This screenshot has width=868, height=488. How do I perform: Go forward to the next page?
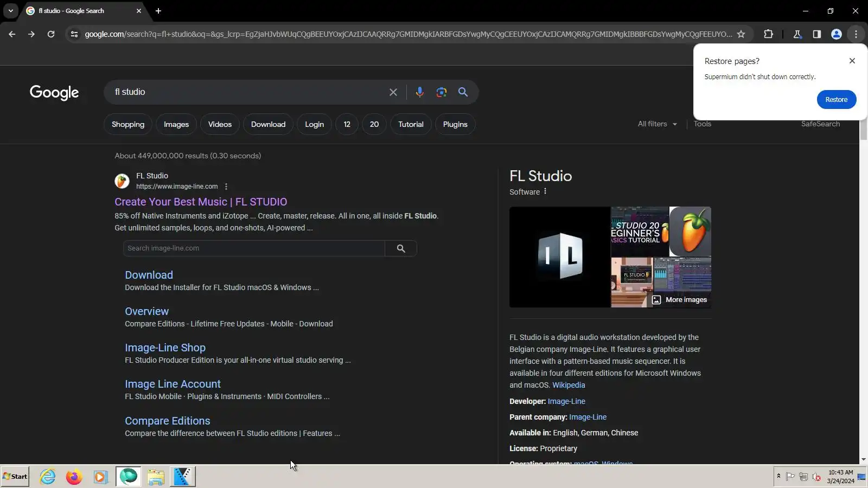31,34
